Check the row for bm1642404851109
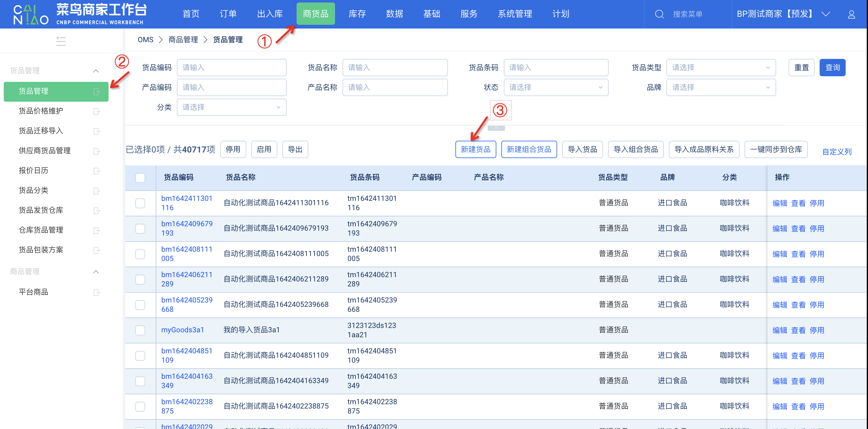This screenshot has height=429, width=868. click(x=140, y=356)
